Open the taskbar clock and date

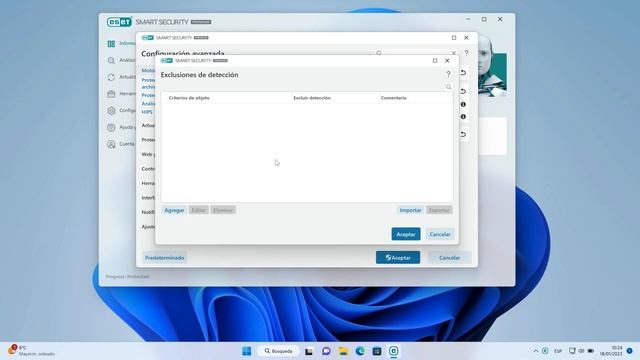[611, 351]
